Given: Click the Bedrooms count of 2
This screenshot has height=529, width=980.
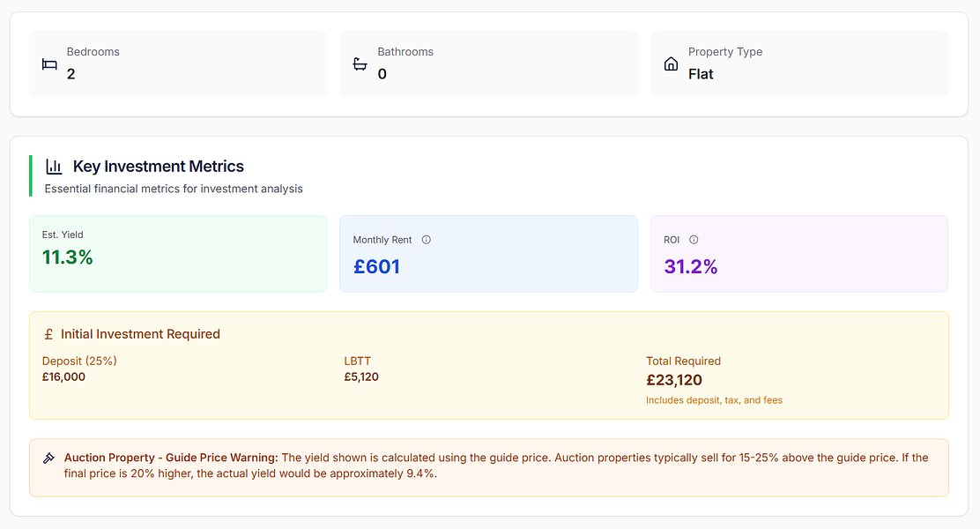Looking at the screenshot, I should [x=71, y=74].
